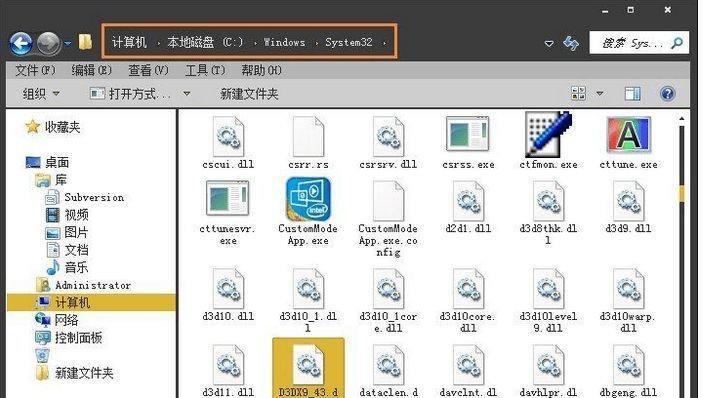705x398 pixels.
Task: Click the magnifier search icon
Action: point(676,43)
